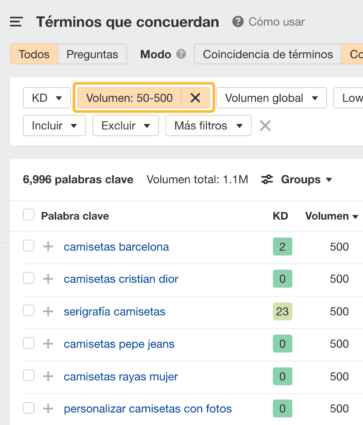Click the Palabra clave column header
The height and width of the screenshot is (425, 363).
click(x=75, y=216)
